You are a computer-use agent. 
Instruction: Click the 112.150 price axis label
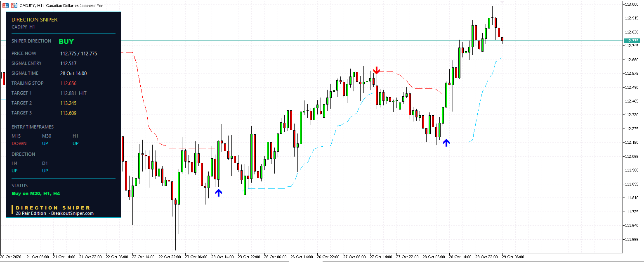pos(632,143)
